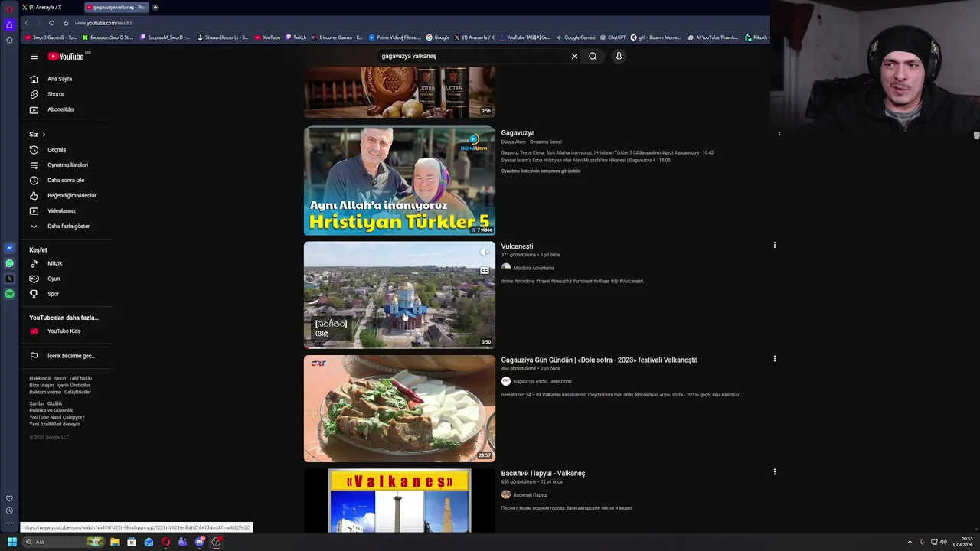Open the Windows Start menu
Image resolution: width=980 pixels, height=551 pixels.
click(11, 542)
